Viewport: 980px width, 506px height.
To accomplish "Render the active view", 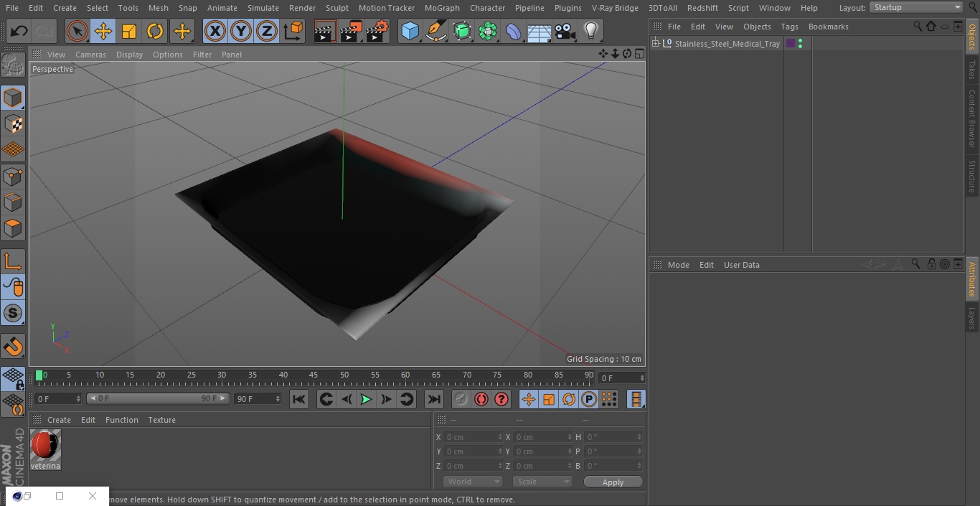I will (325, 31).
